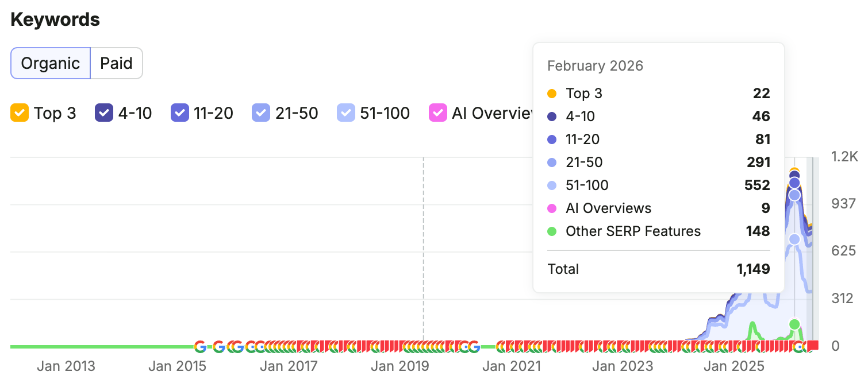Switch to the Paid keywords tab
The image size is (868, 387).
[x=117, y=63]
